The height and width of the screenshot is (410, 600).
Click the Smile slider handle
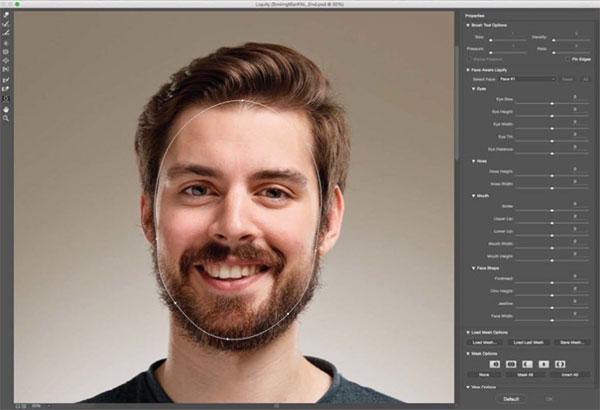pos(552,211)
